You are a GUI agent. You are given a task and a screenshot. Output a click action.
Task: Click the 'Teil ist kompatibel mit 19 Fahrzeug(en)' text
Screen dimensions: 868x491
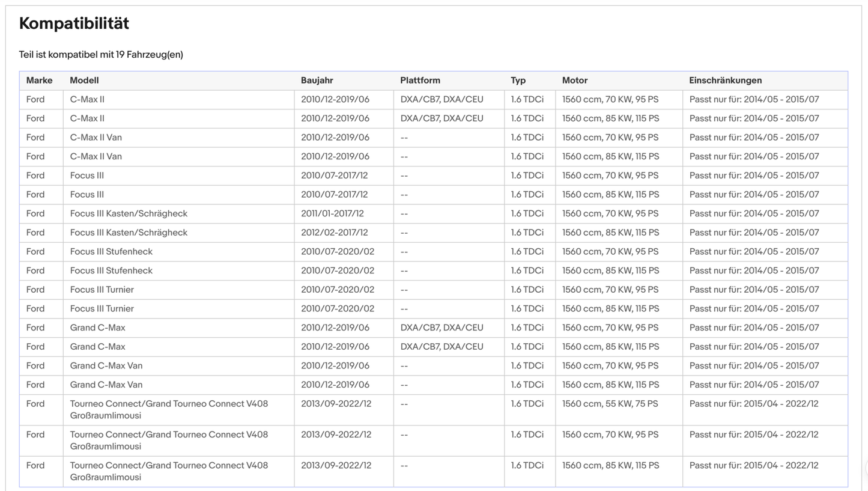click(x=101, y=55)
